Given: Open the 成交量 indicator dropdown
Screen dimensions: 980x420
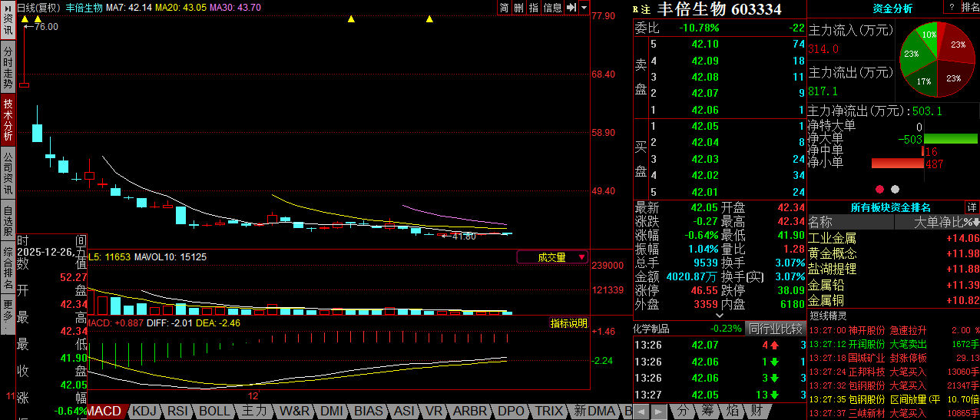Looking at the screenshot, I should coord(553,257).
